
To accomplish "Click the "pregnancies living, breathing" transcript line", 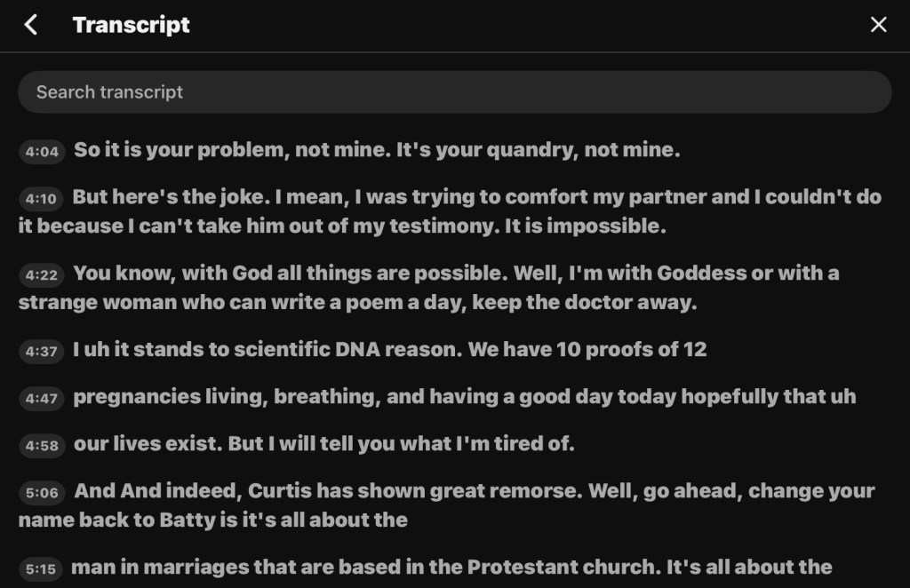I will pos(464,397).
